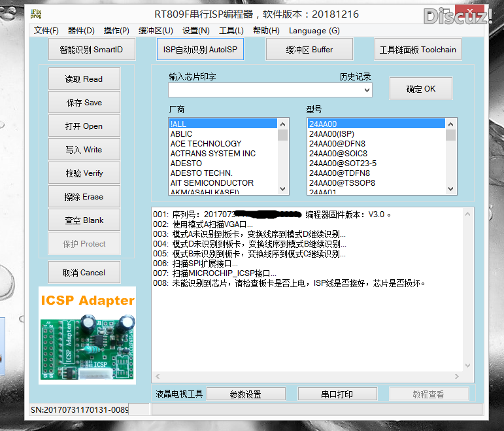Screen dimensions: 504x431
Task: Open the 工具链面板 Toolchain panel
Action: [418, 50]
